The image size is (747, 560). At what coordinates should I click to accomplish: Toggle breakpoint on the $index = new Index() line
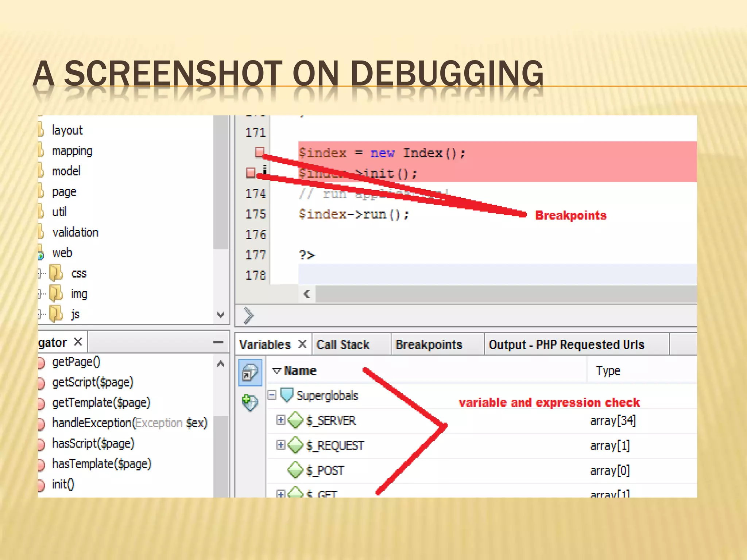(260, 152)
